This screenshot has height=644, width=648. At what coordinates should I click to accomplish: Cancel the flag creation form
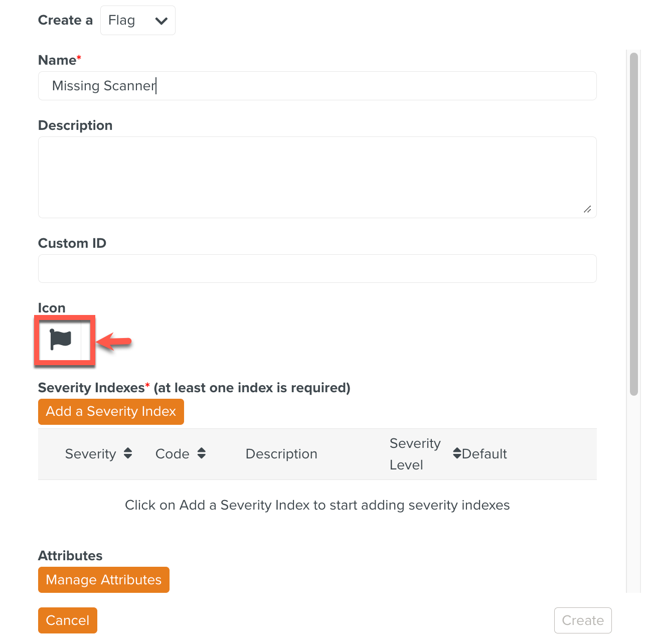[x=68, y=620]
